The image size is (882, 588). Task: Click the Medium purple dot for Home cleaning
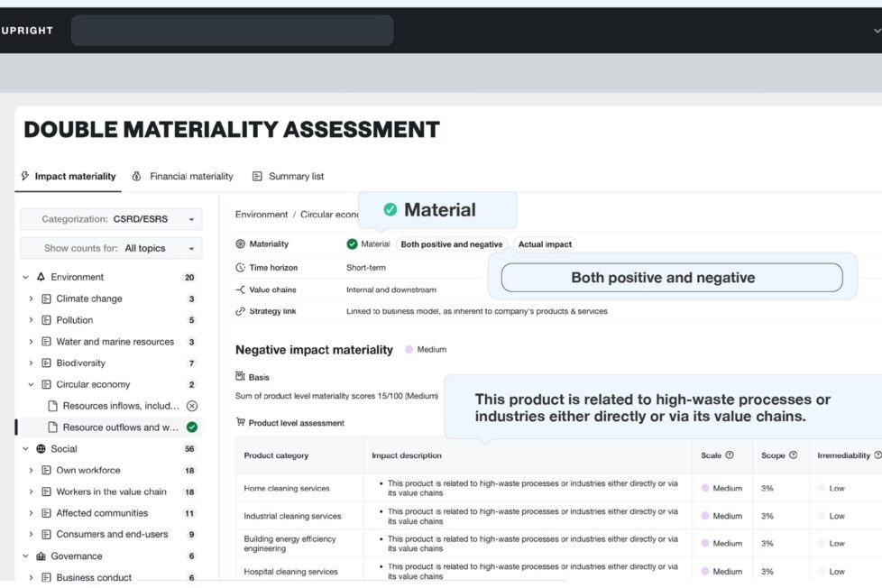coord(705,489)
